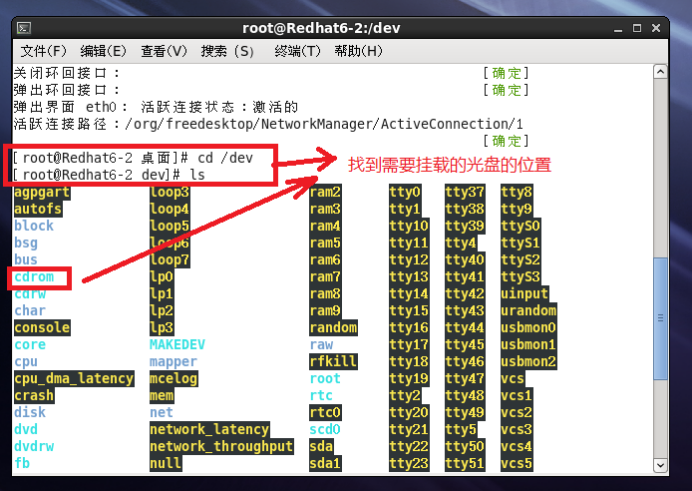This screenshot has width=692, height=491.
Task: Click the dvd entry
Action: tap(26, 429)
